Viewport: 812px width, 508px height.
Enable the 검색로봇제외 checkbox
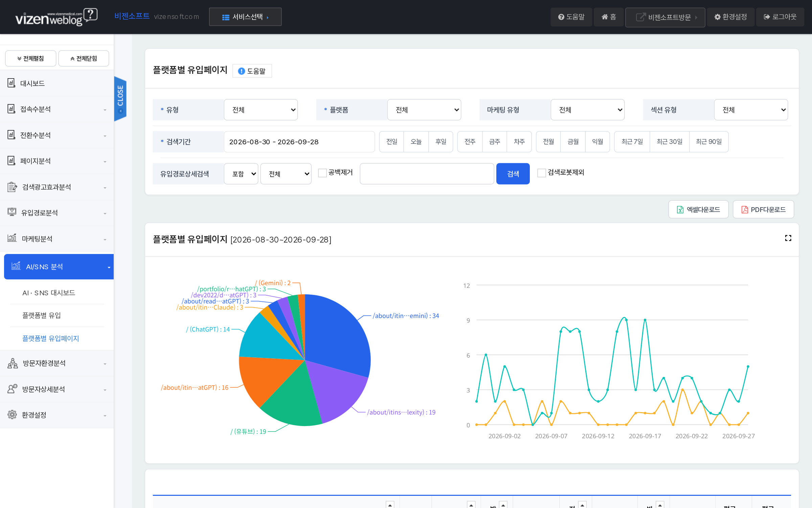point(542,173)
